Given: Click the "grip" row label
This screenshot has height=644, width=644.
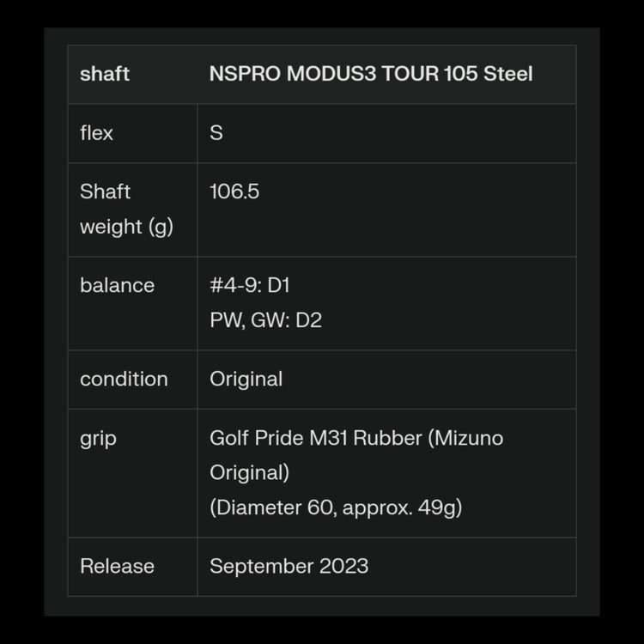Looking at the screenshot, I should pos(98,438).
